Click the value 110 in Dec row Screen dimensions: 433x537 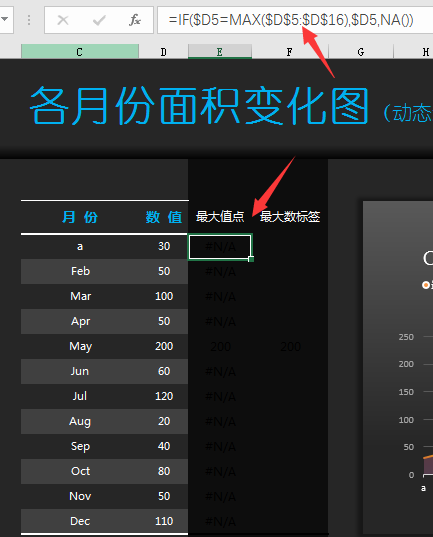(164, 521)
